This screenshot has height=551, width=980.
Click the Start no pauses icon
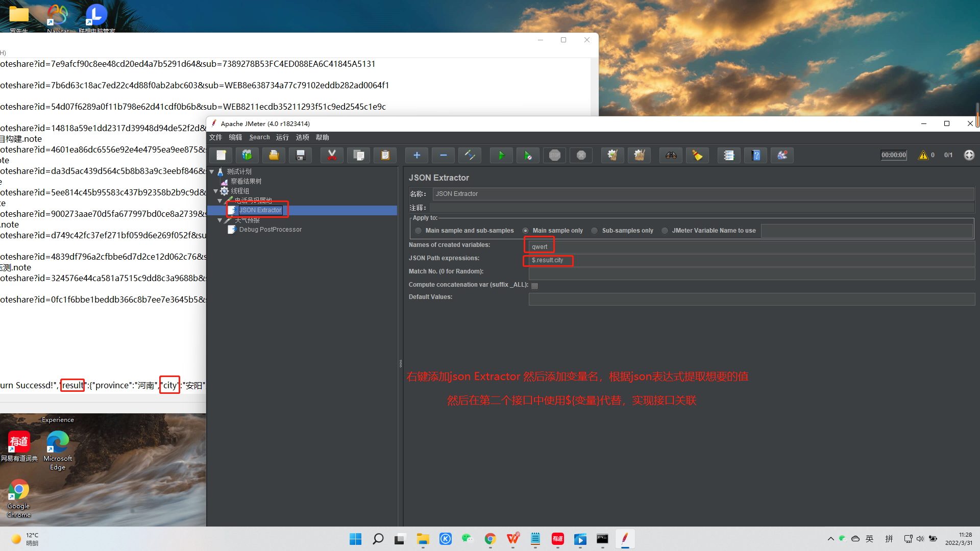[x=527, y=155]
